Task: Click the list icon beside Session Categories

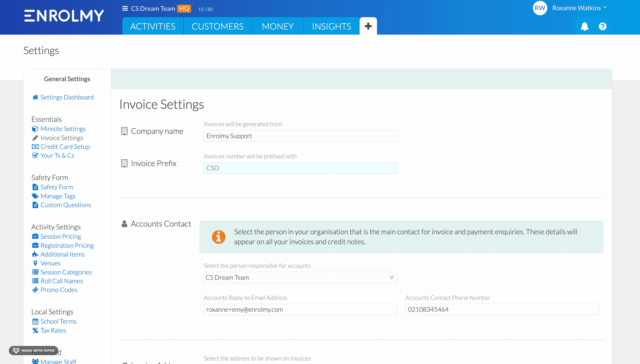Action: coord(35,272)
